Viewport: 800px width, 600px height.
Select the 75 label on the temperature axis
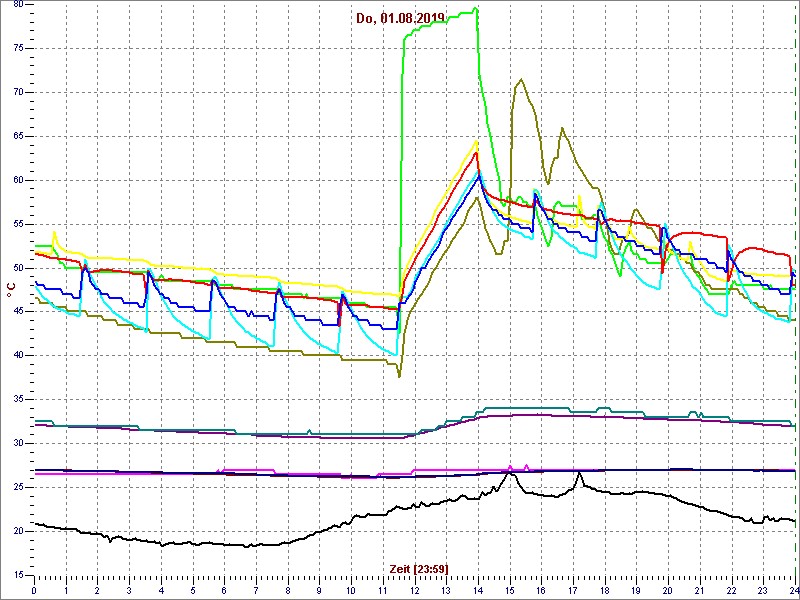[x=16, y=48]
